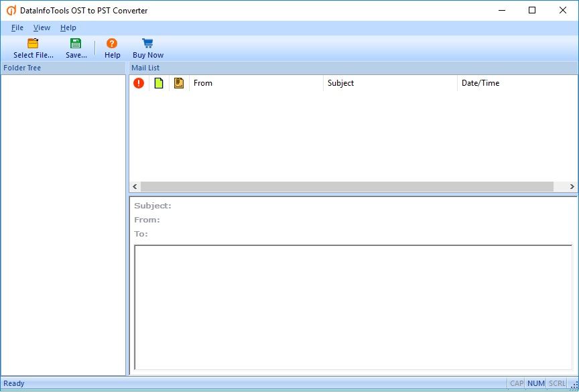Viewport: 579px width, 392px height.
Task: Sort mail list by Subject column
Action: click(390, 83)
